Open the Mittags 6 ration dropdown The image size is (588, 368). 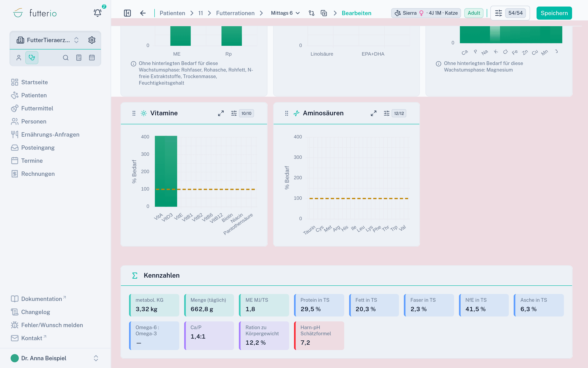pyautogui.click(x=285, y=13)
